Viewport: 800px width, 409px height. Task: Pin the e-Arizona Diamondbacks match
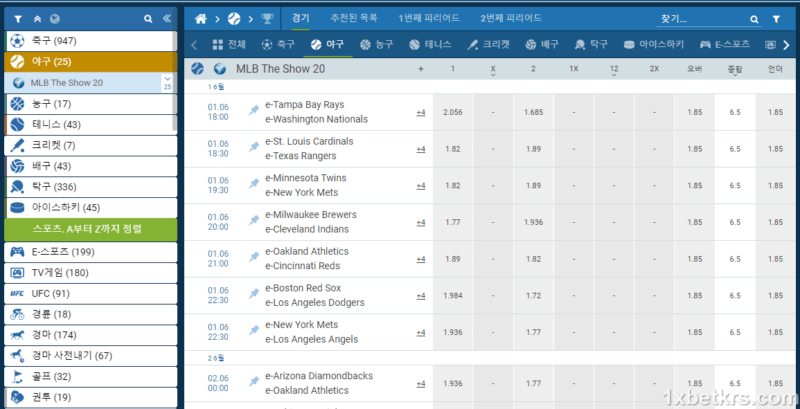254,381
